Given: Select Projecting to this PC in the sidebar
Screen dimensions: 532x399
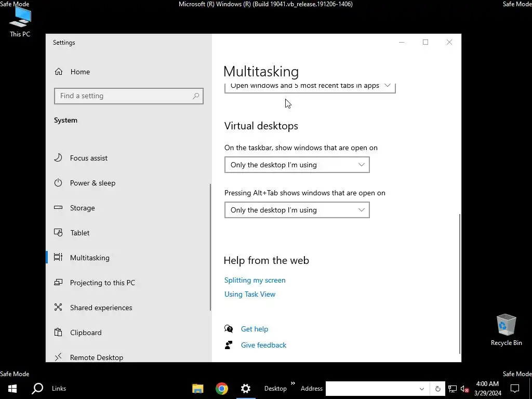Looking at the screenshot, I should coord(129,283).
